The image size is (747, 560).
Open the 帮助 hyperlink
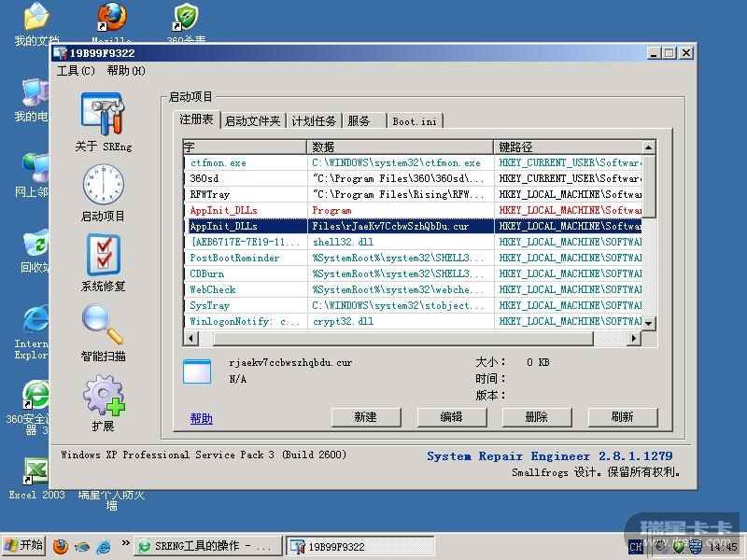pos(202,418)
